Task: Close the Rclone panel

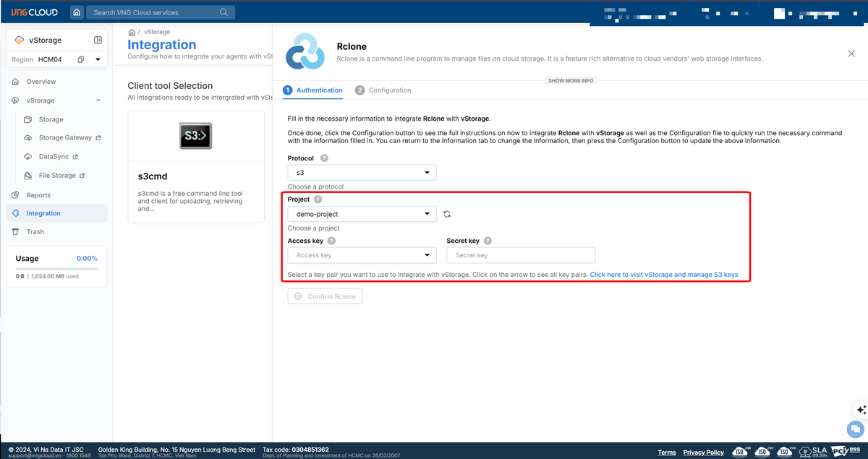Action: click(x=851, y=53)
